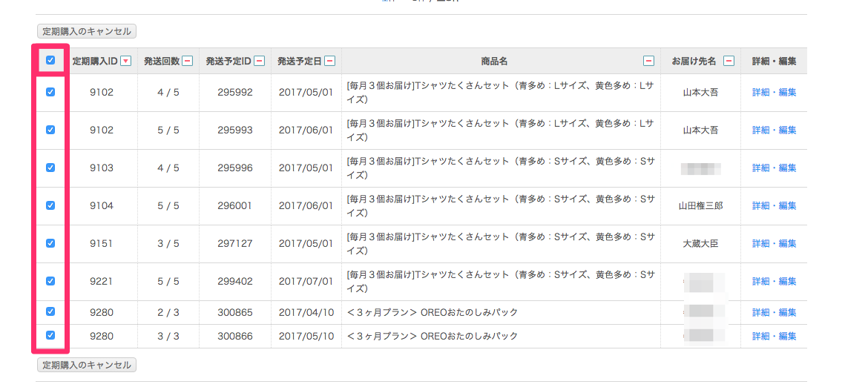Screen dimensions: 868x390
Task: Click the 2 / 3 shipment count cell
Action: pos(168,313)
